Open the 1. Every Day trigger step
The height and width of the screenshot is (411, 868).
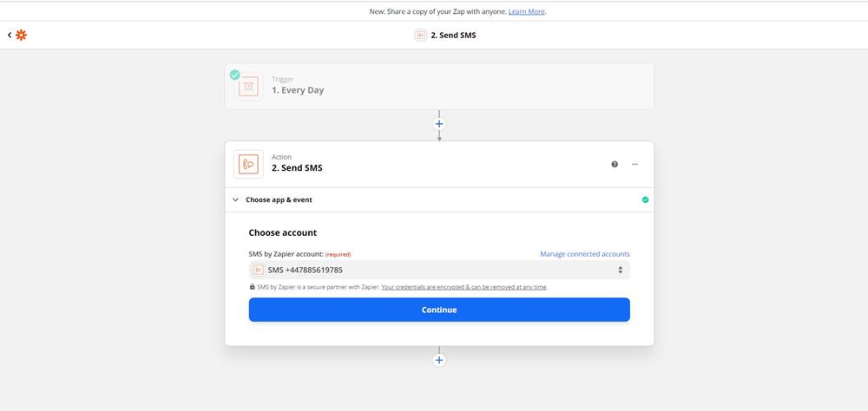439,87
